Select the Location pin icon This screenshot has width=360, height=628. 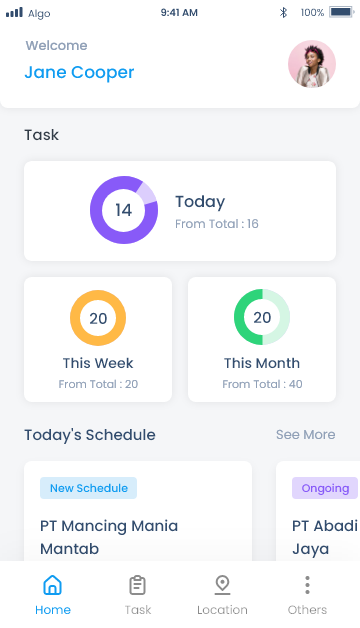pos(222,585)
